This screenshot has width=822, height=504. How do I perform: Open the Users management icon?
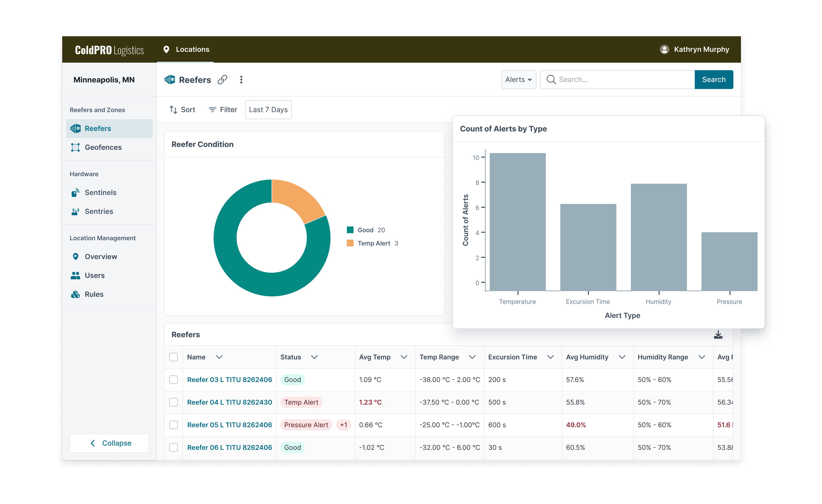75,275
